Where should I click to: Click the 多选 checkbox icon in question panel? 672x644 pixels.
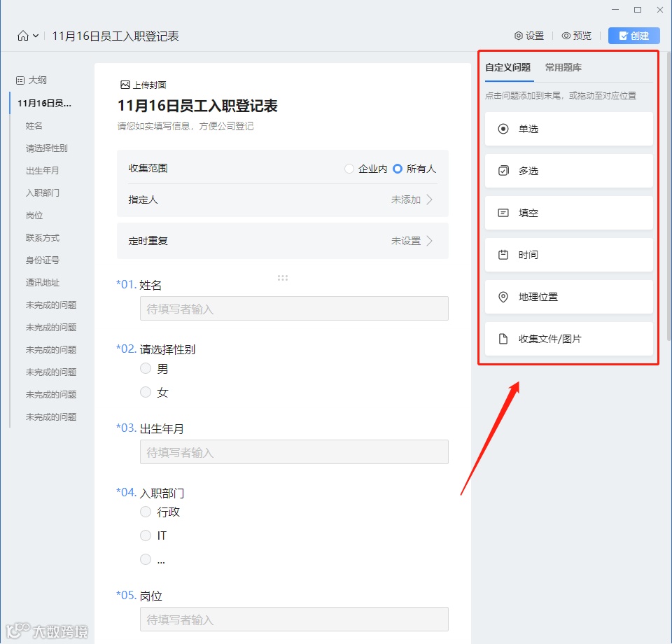[x=503, y=171]
